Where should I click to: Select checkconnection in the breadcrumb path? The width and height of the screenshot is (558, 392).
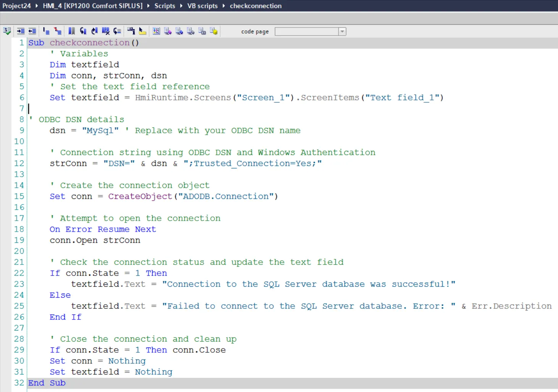(256, 6)
